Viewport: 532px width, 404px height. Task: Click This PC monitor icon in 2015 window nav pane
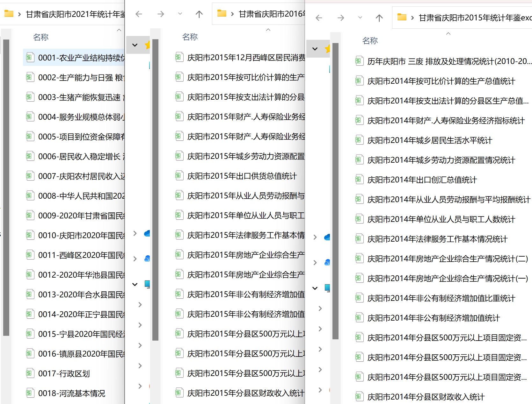click(327, 288)
